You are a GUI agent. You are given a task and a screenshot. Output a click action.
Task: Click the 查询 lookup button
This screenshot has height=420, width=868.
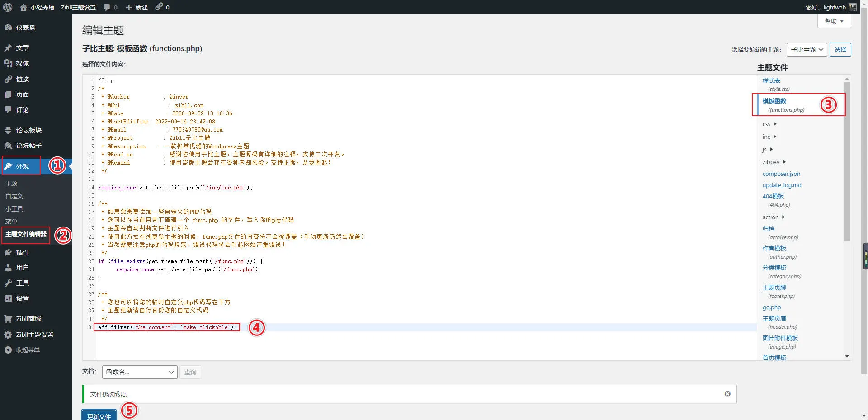tap(190, 372)
